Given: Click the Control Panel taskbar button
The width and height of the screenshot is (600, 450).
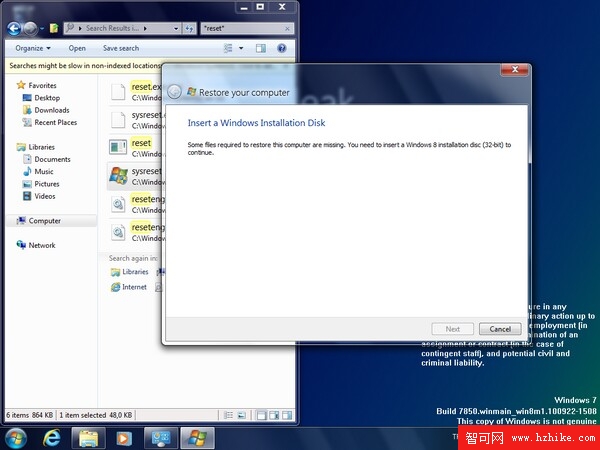Looking at the screenshot, I should pyautogui.click(x=161, y=439).
